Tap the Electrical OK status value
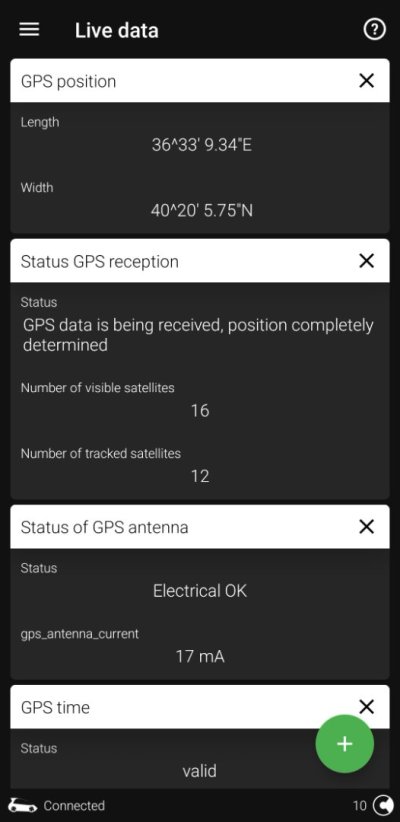 pyautogui.click(x=200, y=591)
